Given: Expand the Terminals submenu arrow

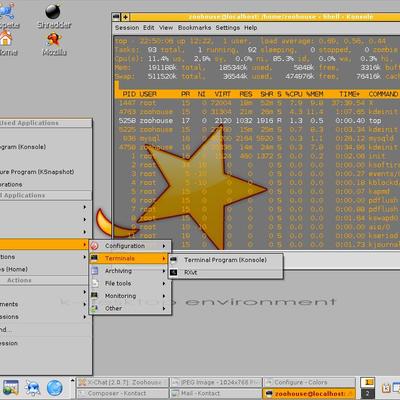Looking at the screenshot, I should 164,258.
